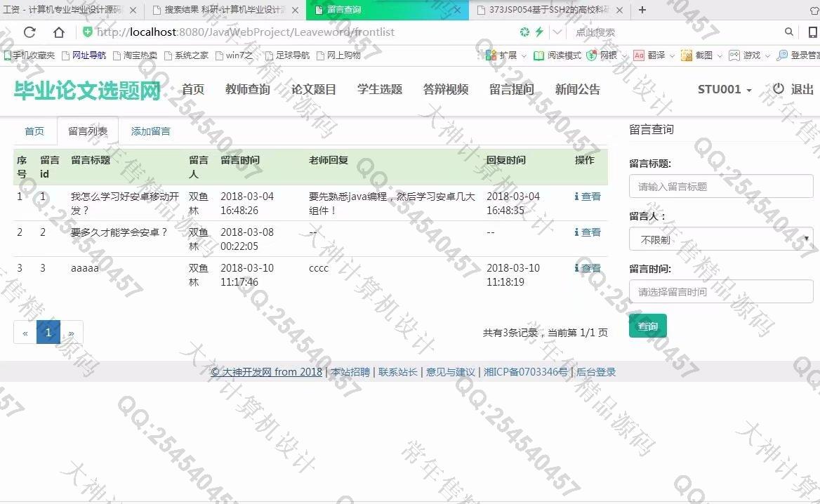Open 留言提问 navigation item
This screenshot has height=504, width=820.
point(512,89)
